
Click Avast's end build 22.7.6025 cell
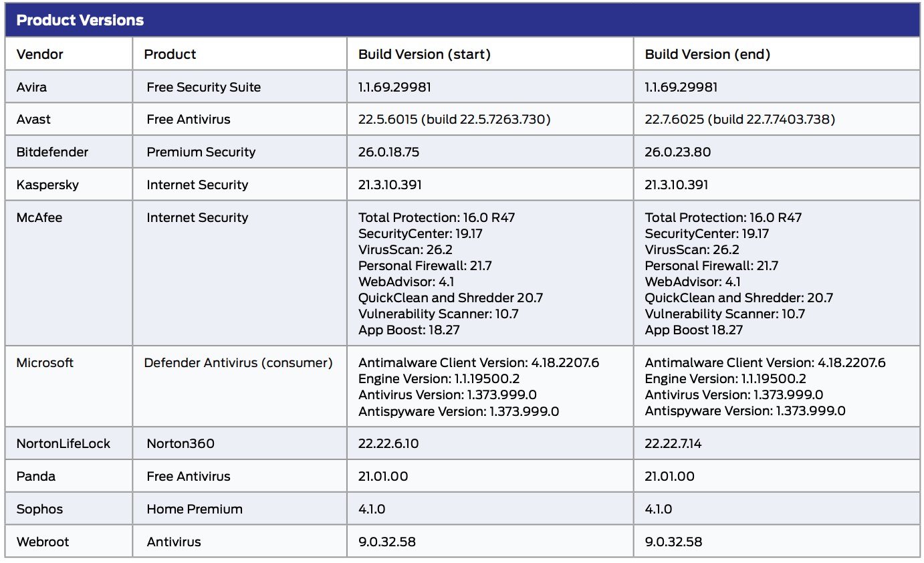coord(739,120)
